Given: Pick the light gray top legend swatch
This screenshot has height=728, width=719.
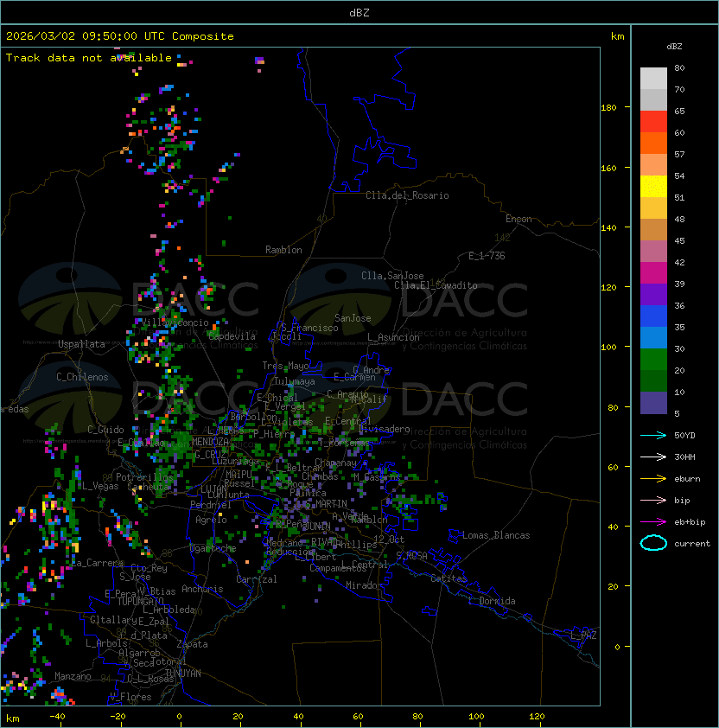Looking at the screenshot, I should point(653,78).
